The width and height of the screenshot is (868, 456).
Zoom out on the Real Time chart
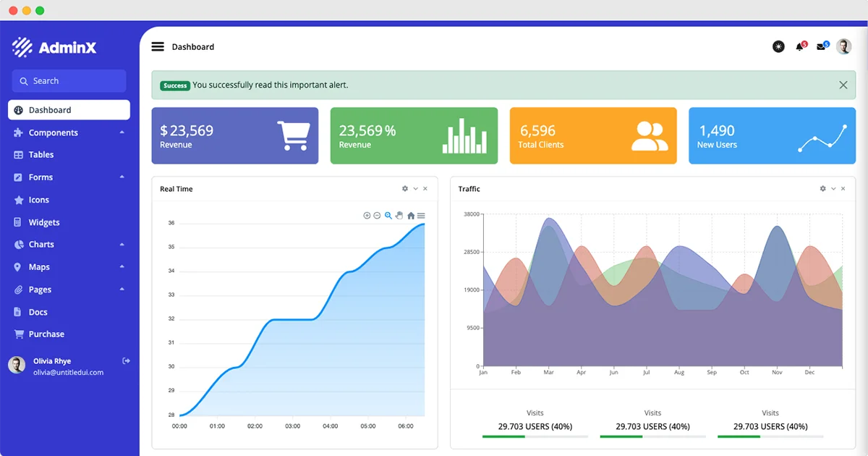tap(377, 215)
